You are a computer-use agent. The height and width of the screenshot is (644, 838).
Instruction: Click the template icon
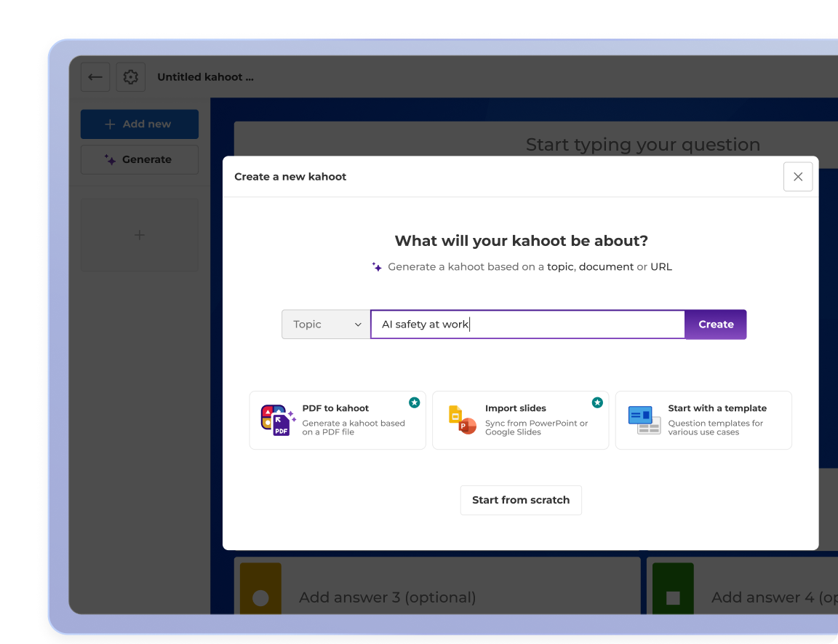pyautogui.click(x=644, y=420)
